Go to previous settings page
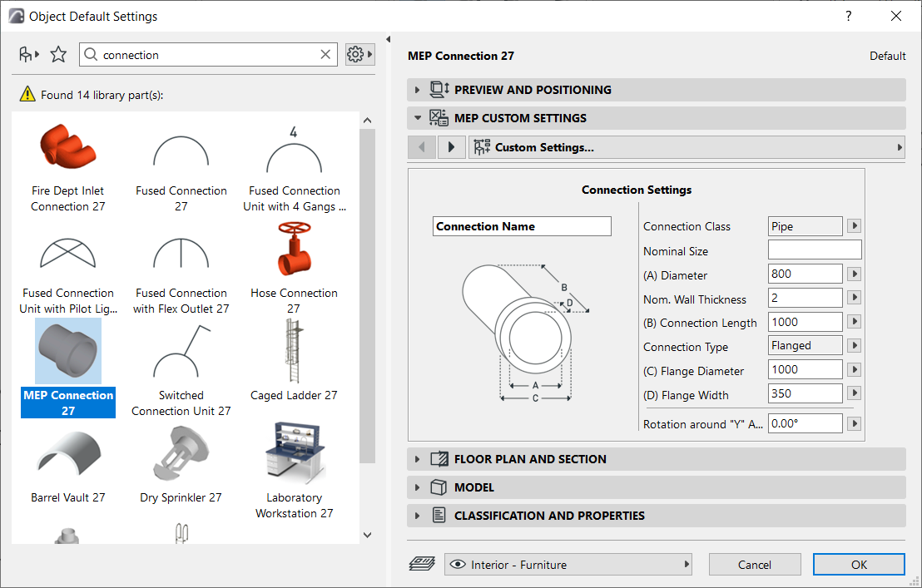Viewport: 922px width, 588px height. pyautogui.click(x=422, y=147)
